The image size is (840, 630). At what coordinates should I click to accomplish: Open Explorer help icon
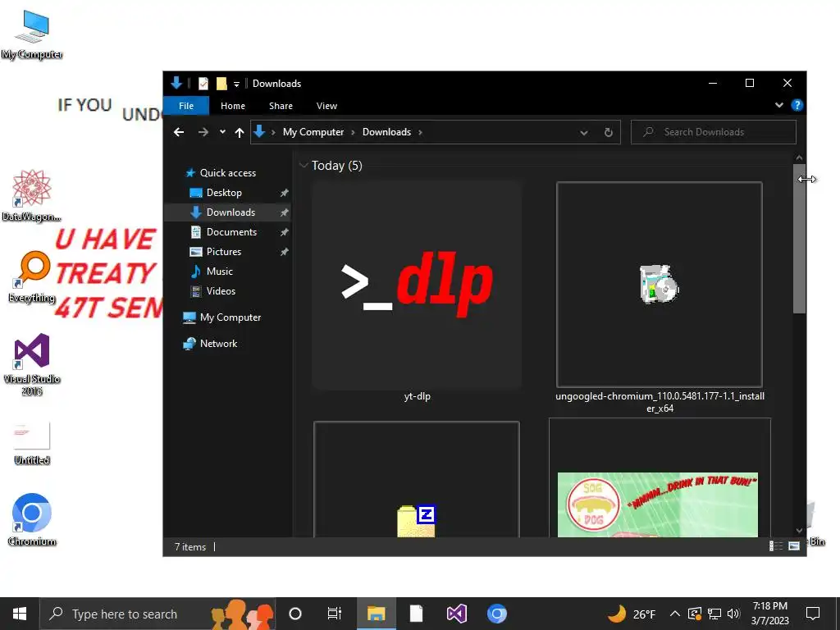tap(797, 105)
